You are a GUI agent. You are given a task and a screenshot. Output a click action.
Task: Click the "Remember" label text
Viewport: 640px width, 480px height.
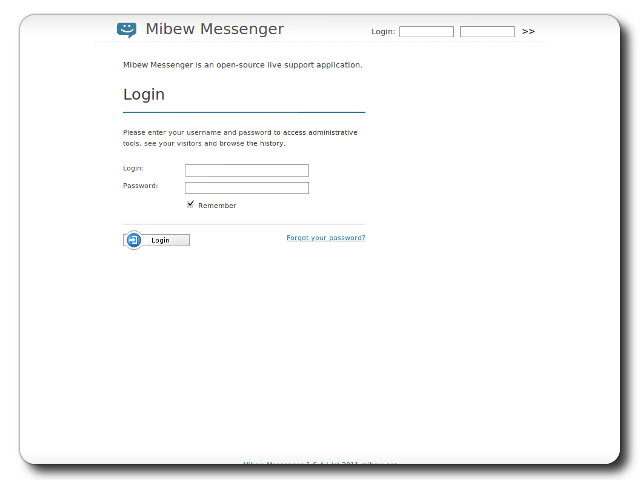(x=217, y=205)
